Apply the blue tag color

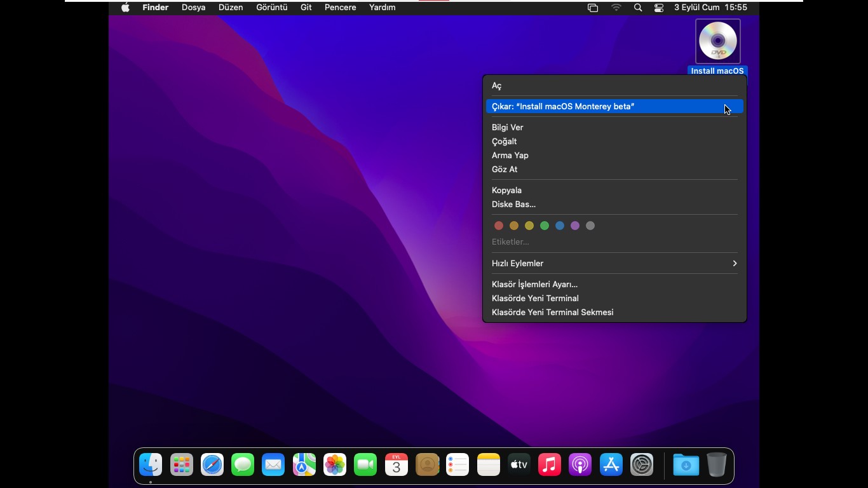point(560,226)
